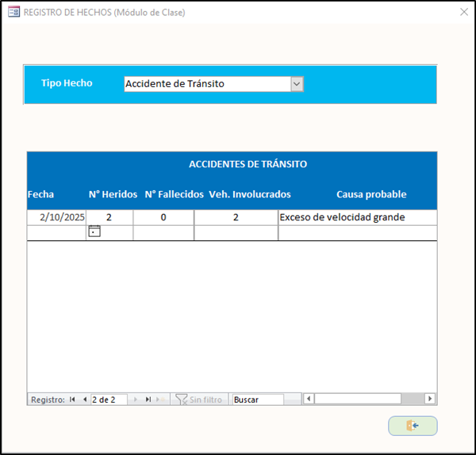Screen dimensions: 476x455
Task: Select the 2/10/2025 date cell
Action: point(56,217)
